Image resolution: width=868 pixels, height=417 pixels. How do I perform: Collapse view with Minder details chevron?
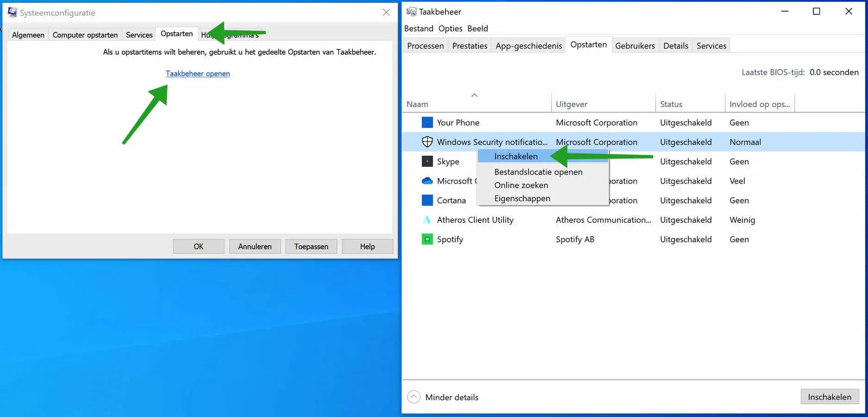[x=414, y=397]
